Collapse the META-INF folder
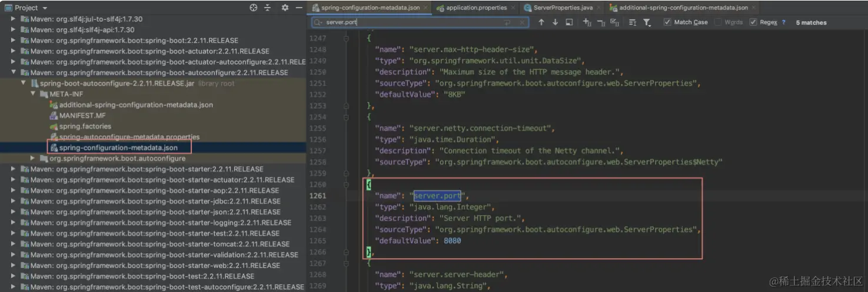This screenshot has width=868, height=292. (34, 94)
